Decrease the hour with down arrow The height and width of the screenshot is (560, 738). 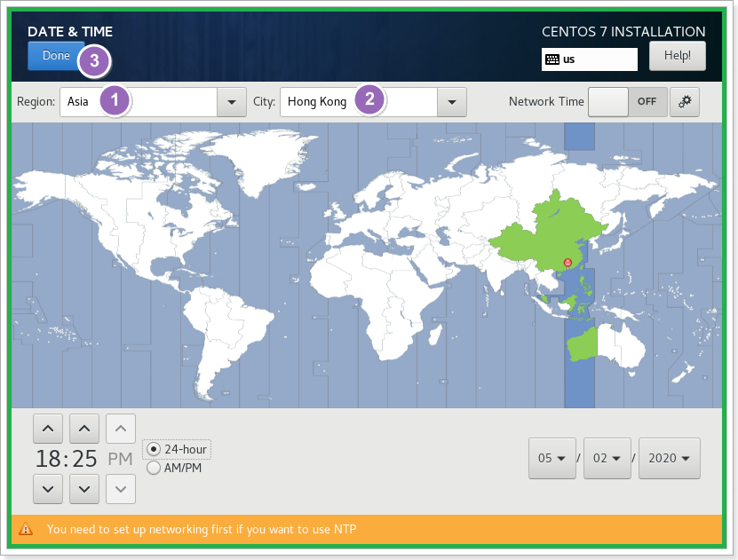(48, 489)
